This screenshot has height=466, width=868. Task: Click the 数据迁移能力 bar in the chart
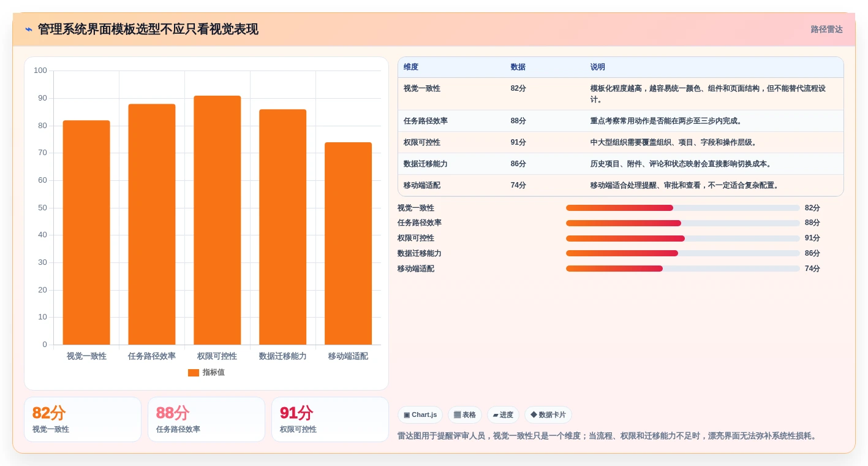(x=283, y=227)
